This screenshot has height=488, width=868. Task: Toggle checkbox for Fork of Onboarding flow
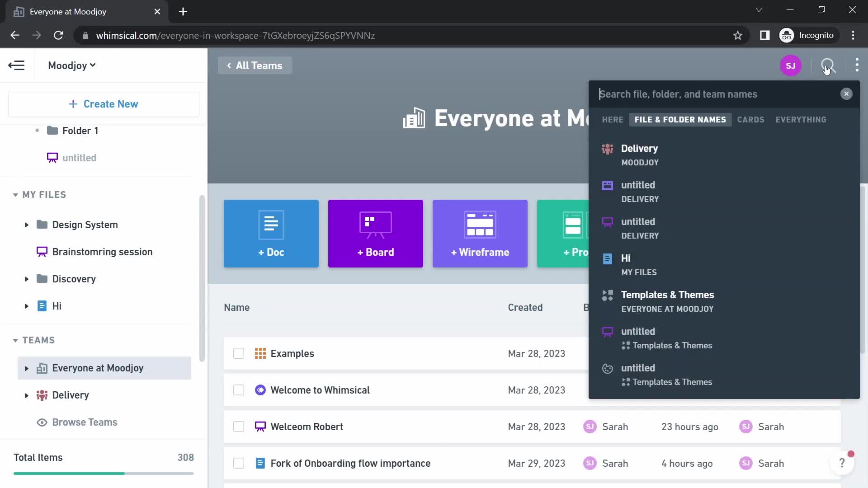[x=238, y=463]
